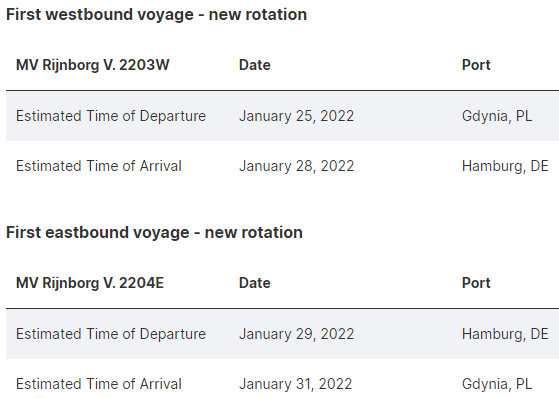This screenshot has width=559, height=398.
Task: Click Estimated Time of Departure in westbound table
Action: click(x=111, y=116)
